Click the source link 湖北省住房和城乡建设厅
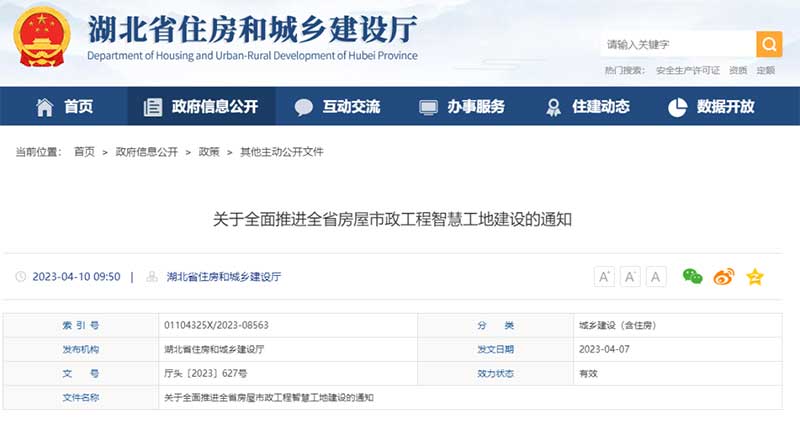Viewport: 800px width, 430px height. [223, 277]
